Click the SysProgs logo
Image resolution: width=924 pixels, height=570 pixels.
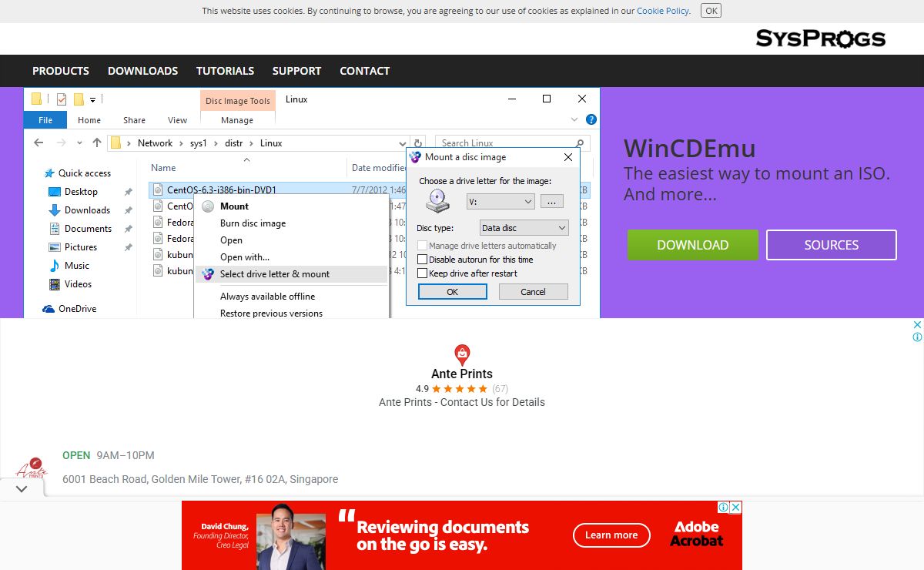click(821, 39)
